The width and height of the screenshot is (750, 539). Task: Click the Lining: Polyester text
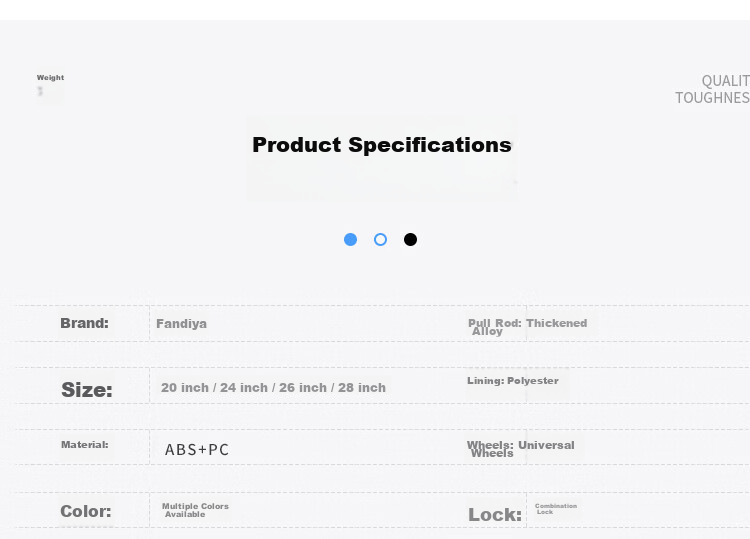coord(513,381)
